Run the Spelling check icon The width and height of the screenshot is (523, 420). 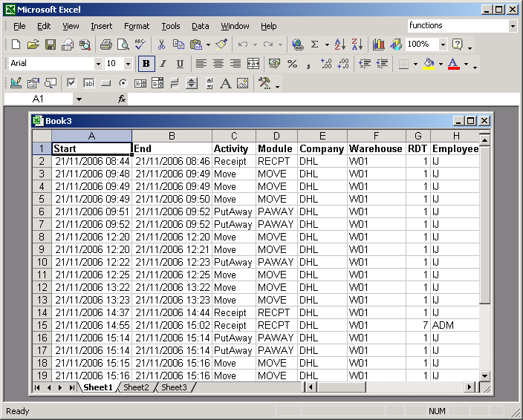click(x=140, y=45)
